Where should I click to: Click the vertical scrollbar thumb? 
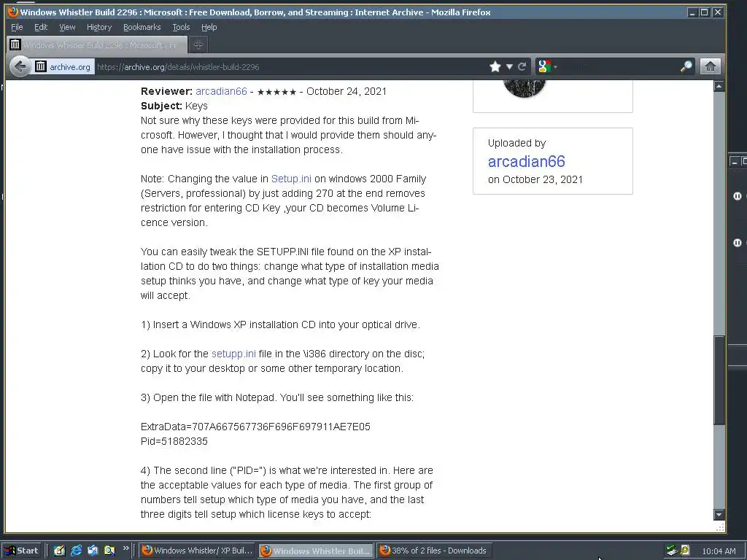719,380
